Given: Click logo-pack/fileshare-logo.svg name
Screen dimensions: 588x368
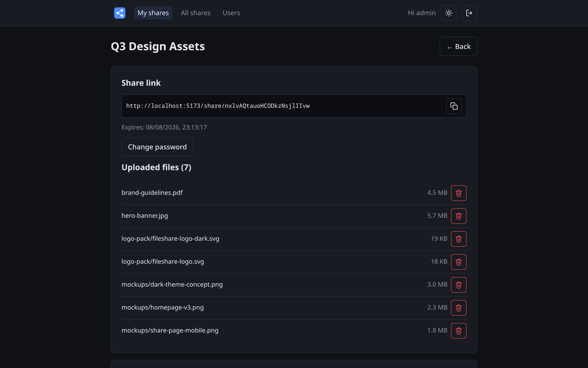Looking at the screenshot, I should [163, 261].
